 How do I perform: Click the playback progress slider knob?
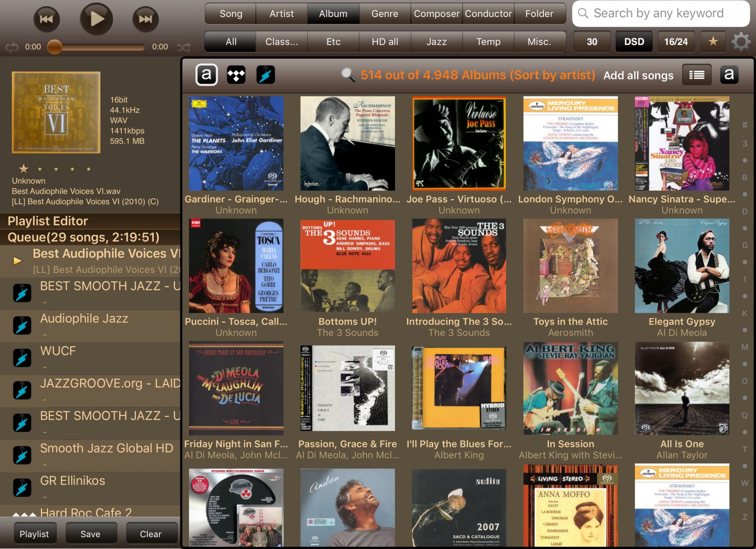[55, 47]
